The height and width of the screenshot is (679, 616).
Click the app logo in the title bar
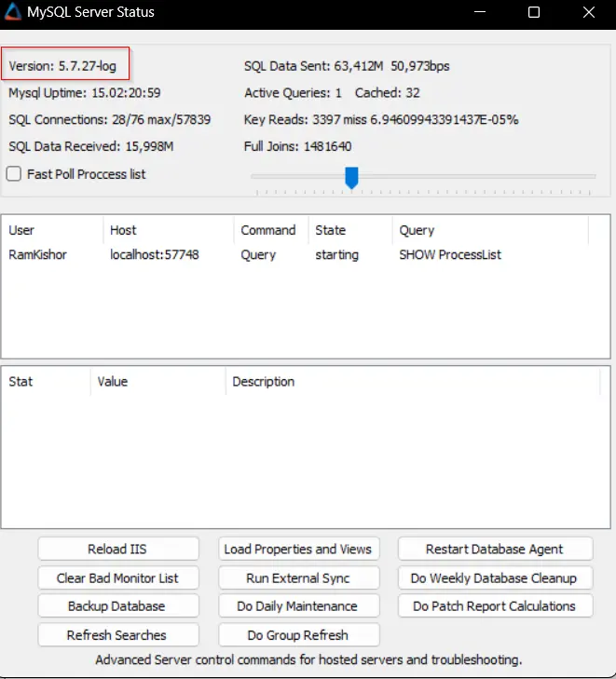12,12
